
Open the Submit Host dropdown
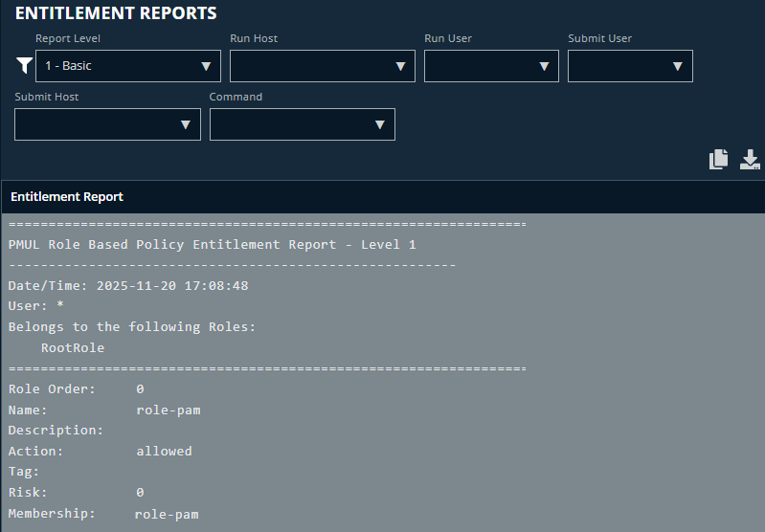point(108,124)
